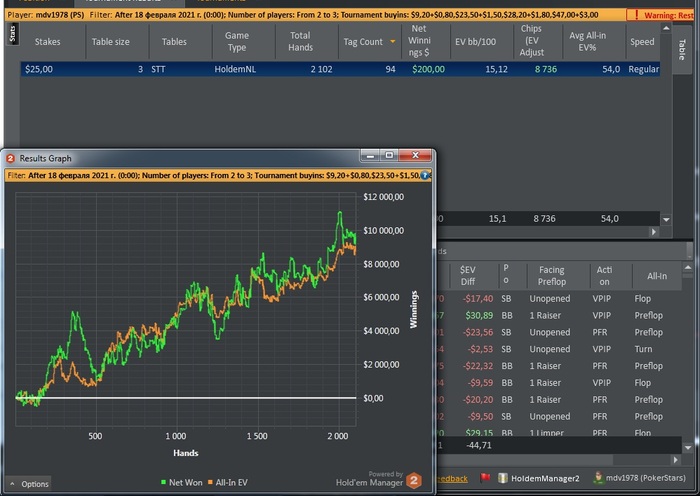700x496 pixels.
Task: Select the hand row with -$20,20
Action: click(x=560, y=400)
